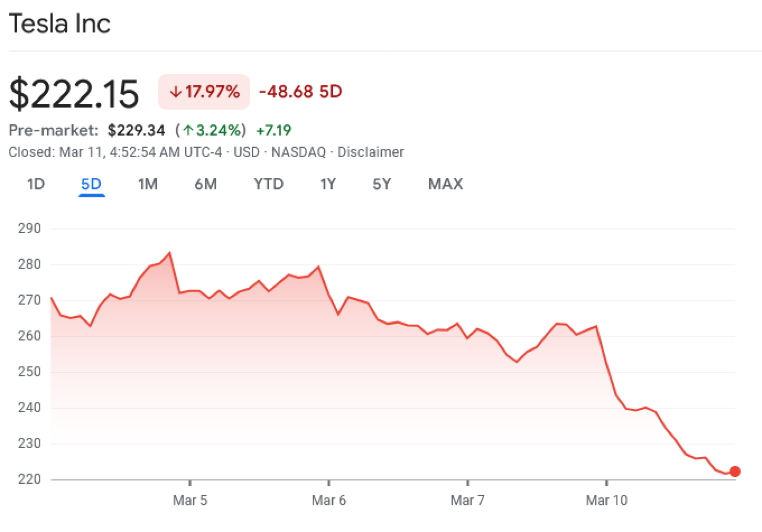Click the Mar 6 date label

coord(328,501)
